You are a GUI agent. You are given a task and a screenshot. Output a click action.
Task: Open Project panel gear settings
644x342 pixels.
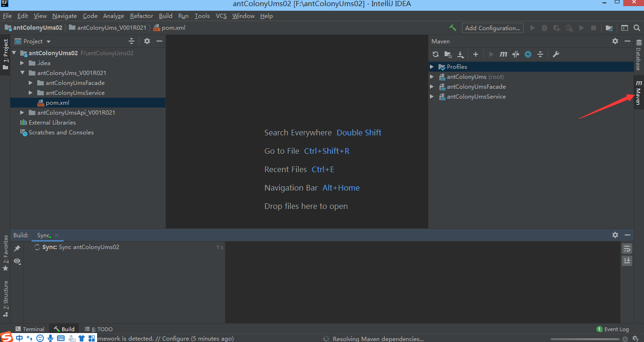[147, 41]
